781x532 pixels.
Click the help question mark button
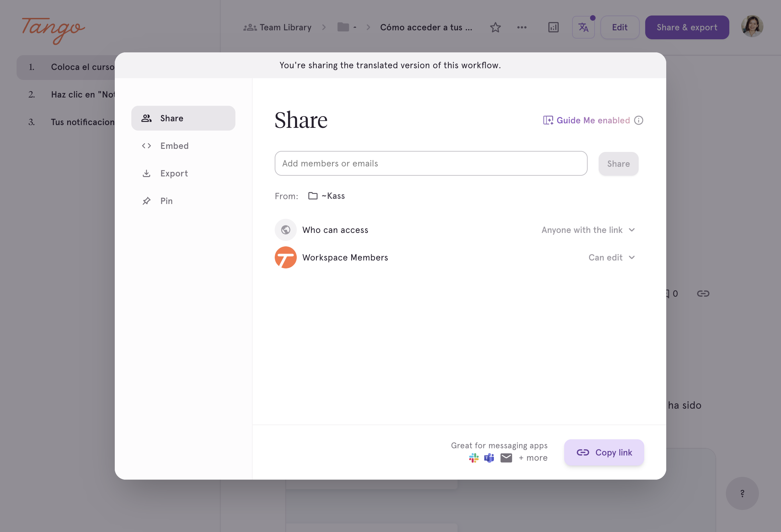tap(742, 493)
